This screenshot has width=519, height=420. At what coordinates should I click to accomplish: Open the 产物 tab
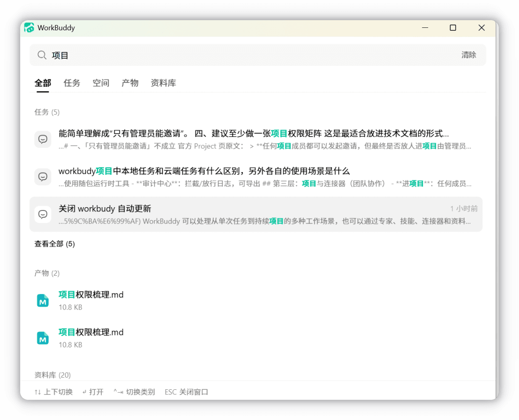(x=130, y=83)
